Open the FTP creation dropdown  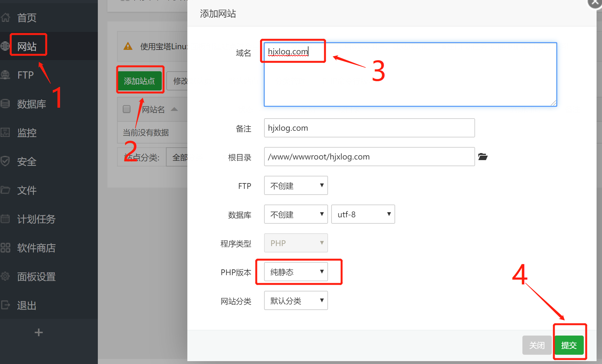296,185
